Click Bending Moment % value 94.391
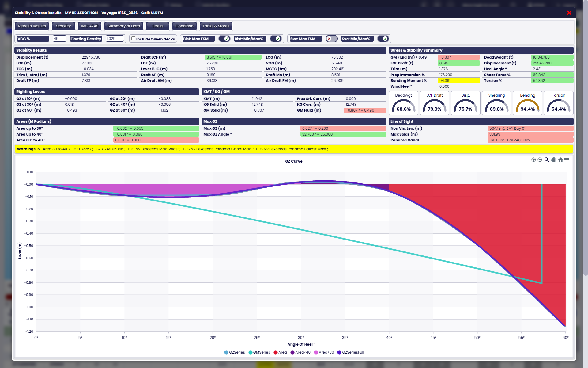Viewport: 588px width, 368px height. click(459, 81)
